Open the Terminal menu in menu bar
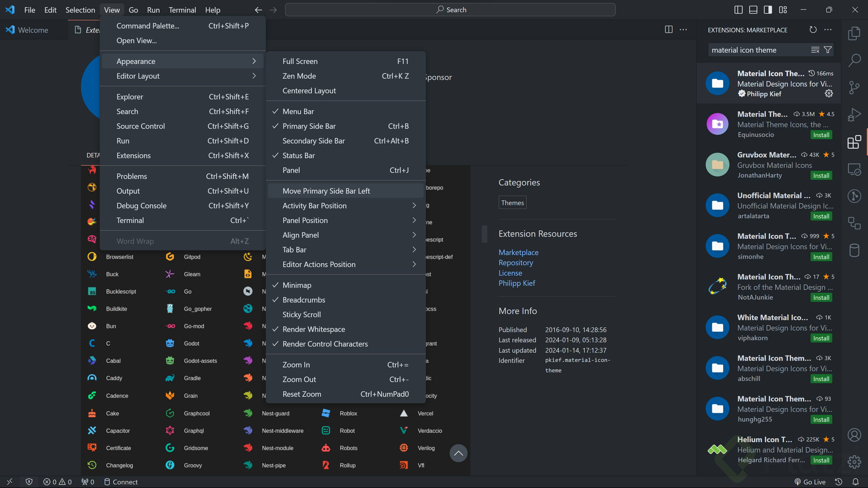868x488 pixels. 182,10
